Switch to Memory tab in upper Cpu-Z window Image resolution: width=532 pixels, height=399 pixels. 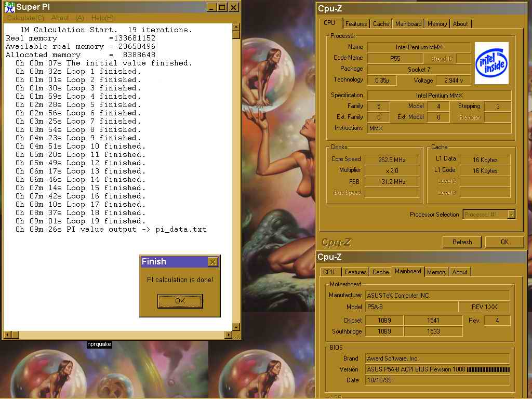[x=437, y=24]
